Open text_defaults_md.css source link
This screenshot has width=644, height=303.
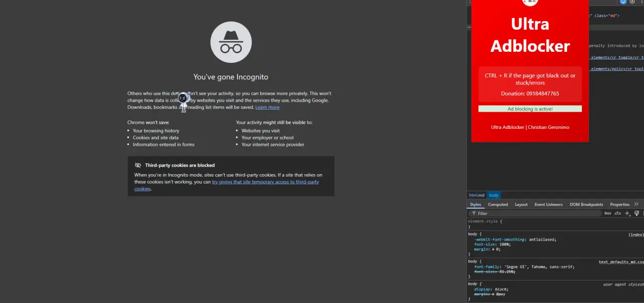pyautogui.click(x=621, y=262)
